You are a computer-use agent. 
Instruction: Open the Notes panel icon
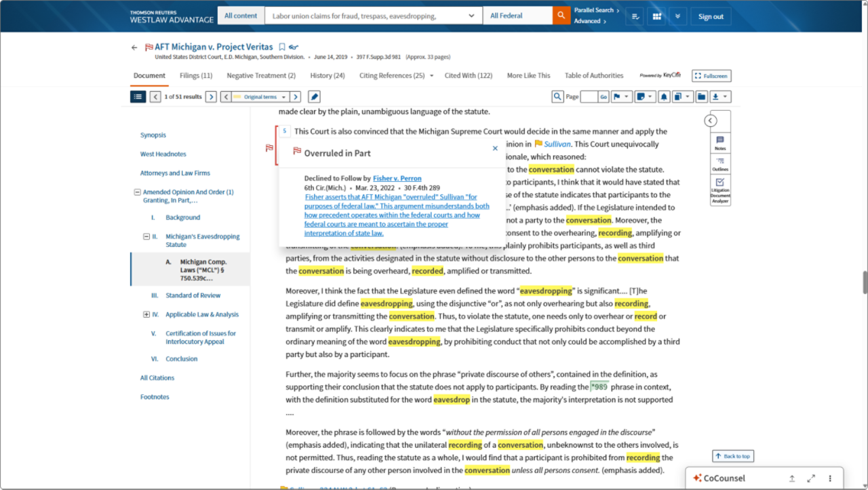coord(719,143)
